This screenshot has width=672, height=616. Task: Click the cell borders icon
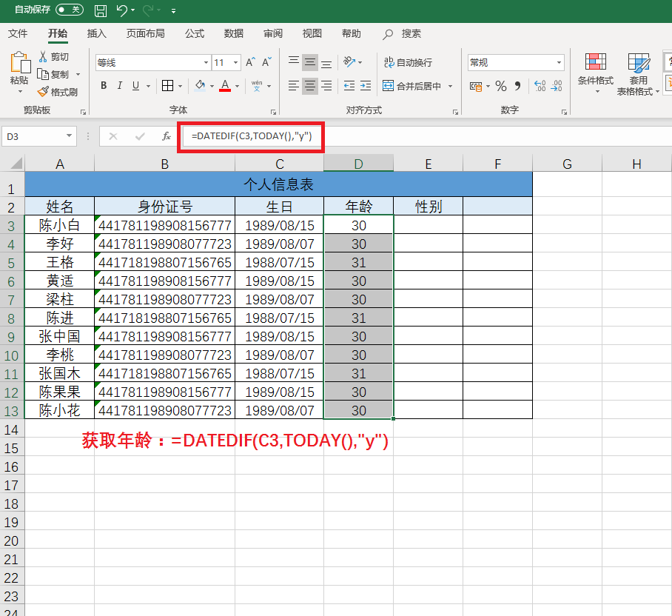click(167, 86)
